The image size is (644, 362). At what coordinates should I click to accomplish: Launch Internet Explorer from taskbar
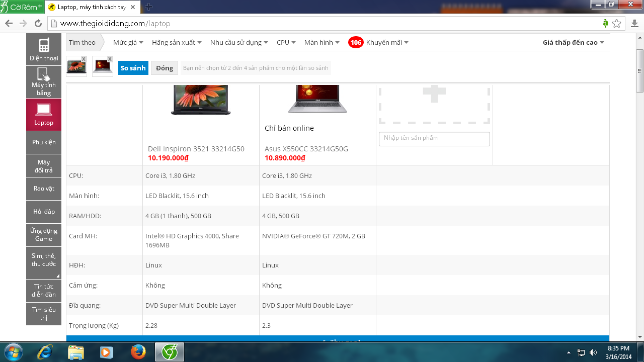point(44,352)
